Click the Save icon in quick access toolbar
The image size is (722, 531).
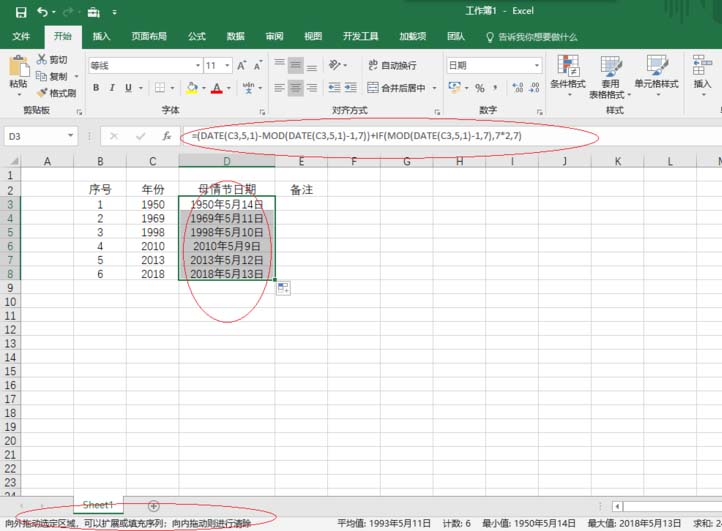21,12
